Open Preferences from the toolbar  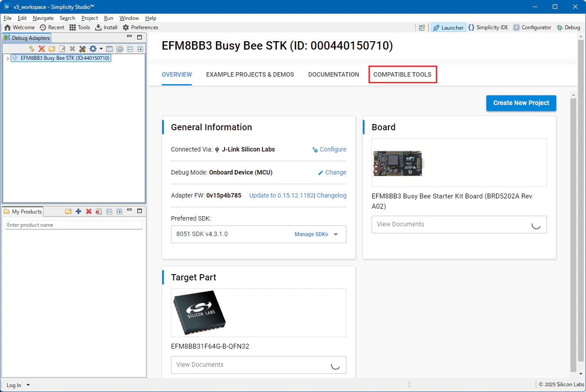[140, 27]
